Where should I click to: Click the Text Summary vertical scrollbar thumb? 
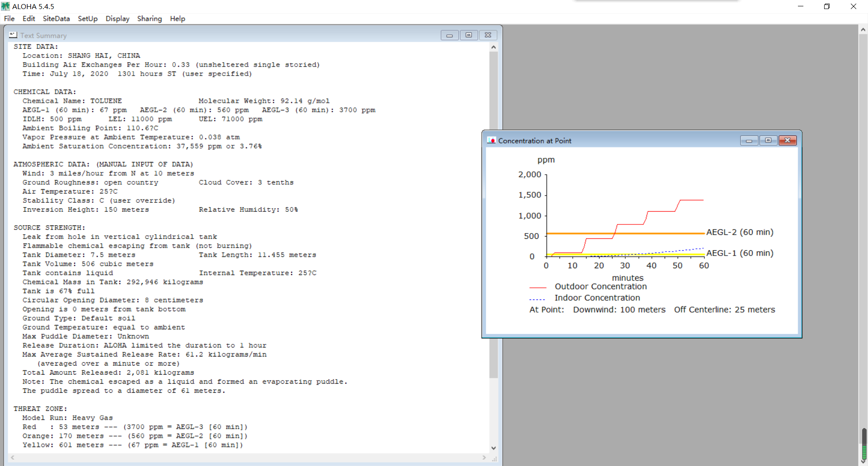coord(494,214)
